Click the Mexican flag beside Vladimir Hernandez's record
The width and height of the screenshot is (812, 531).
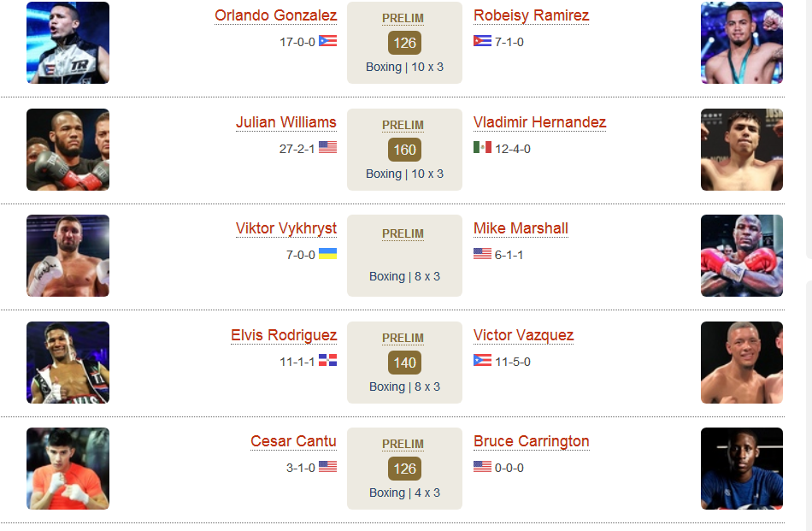point(482,148)
